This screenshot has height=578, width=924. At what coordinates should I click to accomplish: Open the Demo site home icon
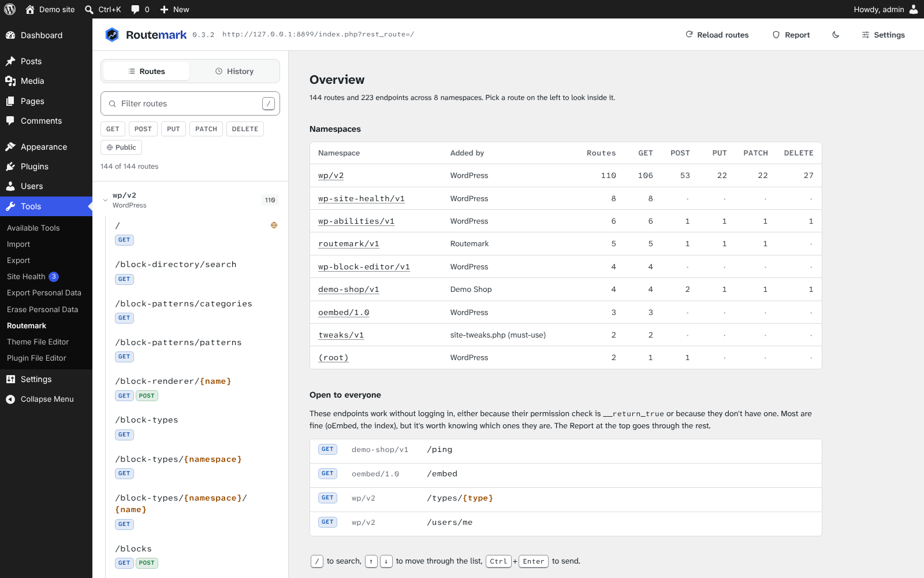tap(30, 9)
